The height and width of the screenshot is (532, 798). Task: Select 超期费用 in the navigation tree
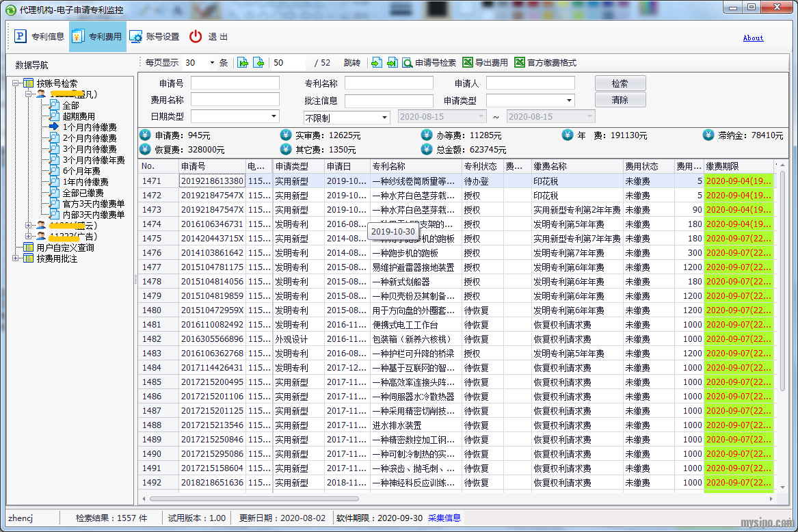(x=79, y=116)
